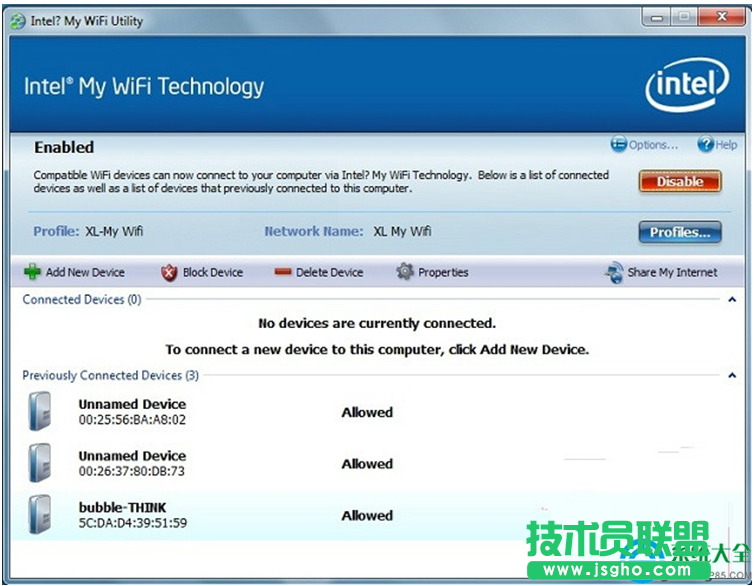Open the Profiles... button
This screenshot has width=754, height=586.
click(679, 232)
